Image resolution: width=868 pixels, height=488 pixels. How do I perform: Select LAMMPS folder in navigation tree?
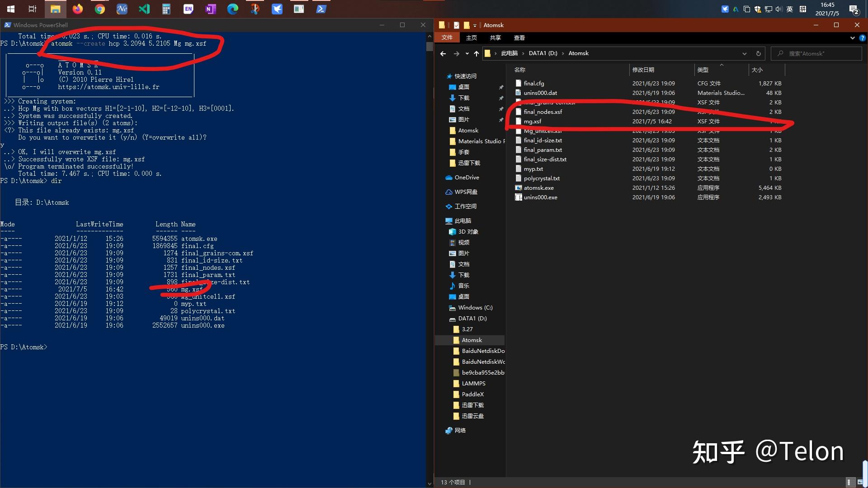[x=473, y=384]
